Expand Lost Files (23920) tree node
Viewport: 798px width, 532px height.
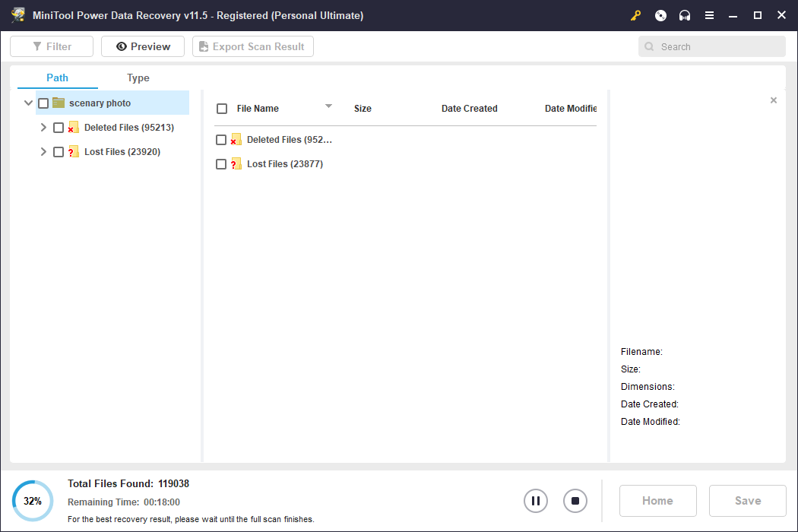click(x=43, y=152)
